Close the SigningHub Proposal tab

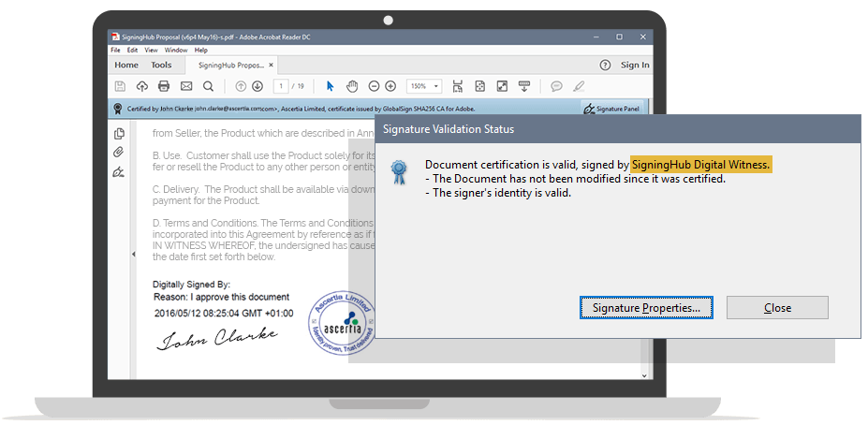tap(272, 65)
